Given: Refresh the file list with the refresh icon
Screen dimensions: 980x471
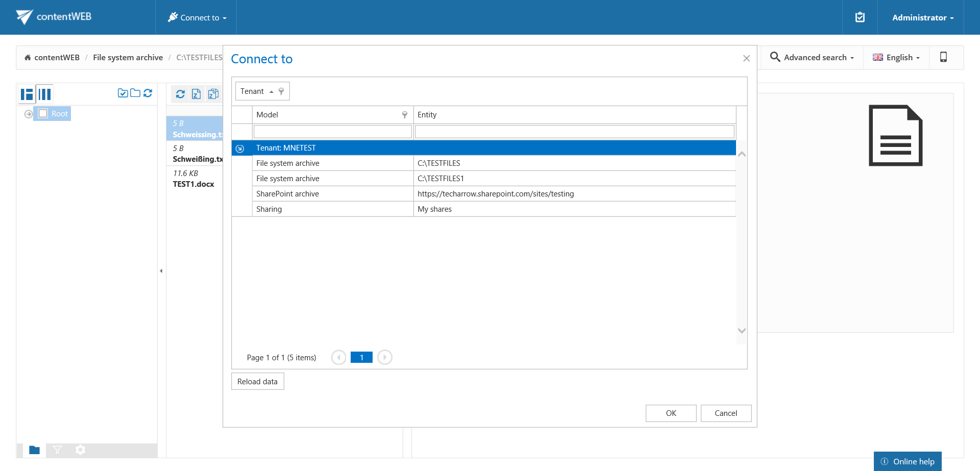Looking at the screenshot, I should [180, 94].
